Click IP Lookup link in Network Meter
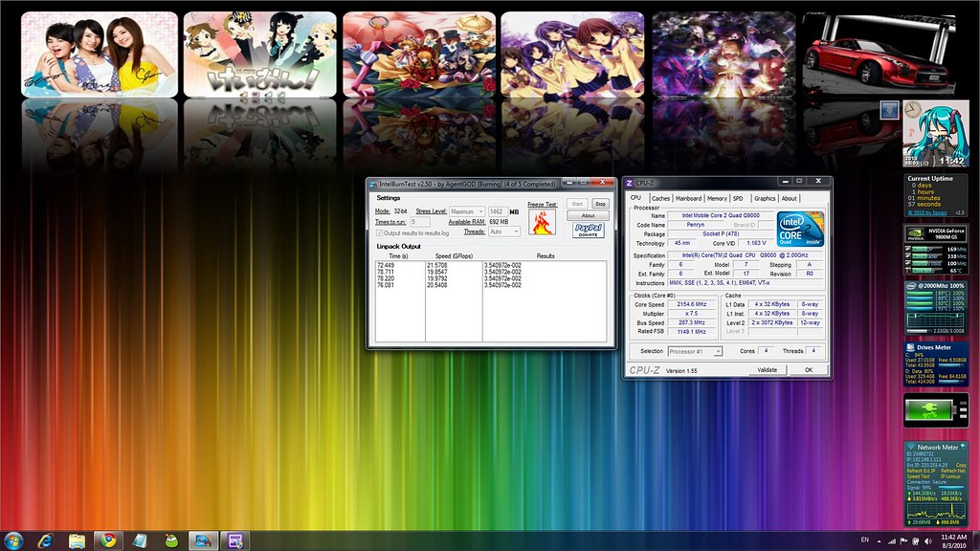The image size is (980, 551). 948,476
